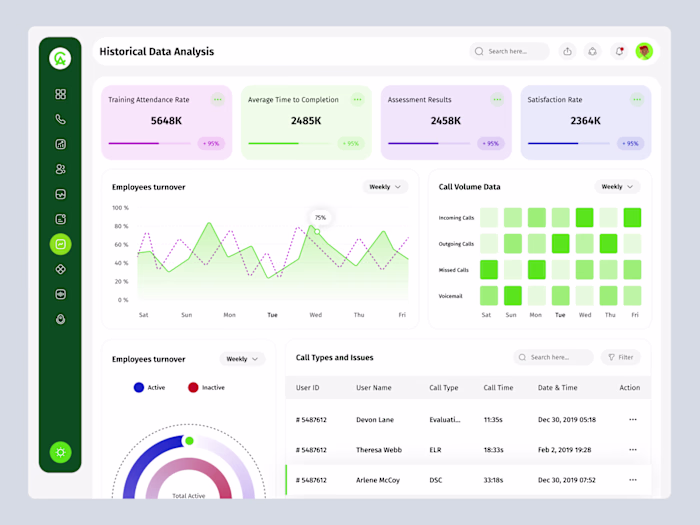
Task: Sort by User ID column header
Action: coord(308,388)
